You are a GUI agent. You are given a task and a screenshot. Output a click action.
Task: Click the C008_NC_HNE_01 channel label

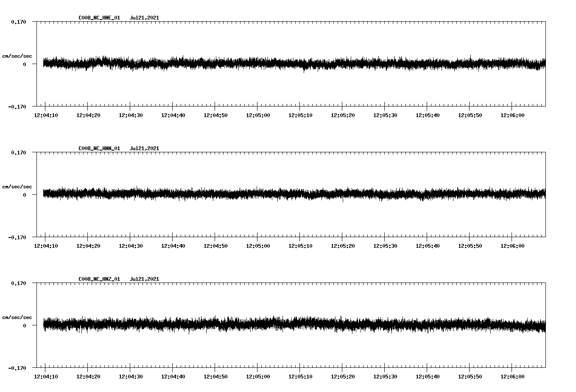tap(98, 17)
